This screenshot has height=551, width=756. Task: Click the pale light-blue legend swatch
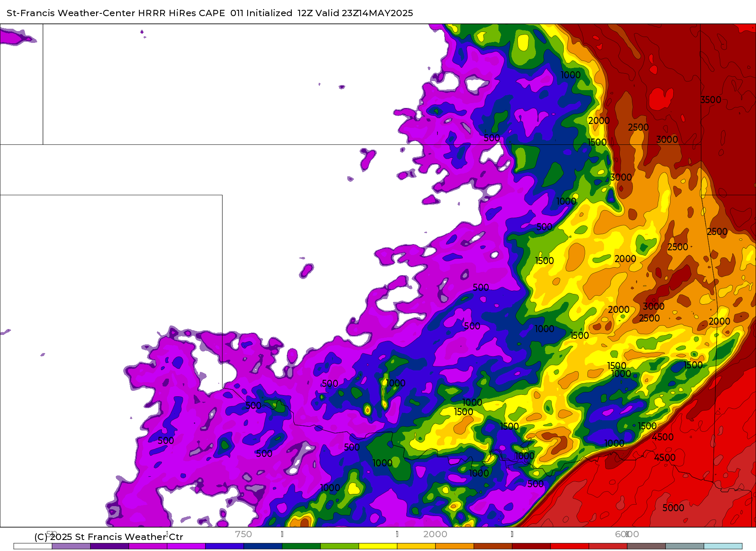pos(723,546)
